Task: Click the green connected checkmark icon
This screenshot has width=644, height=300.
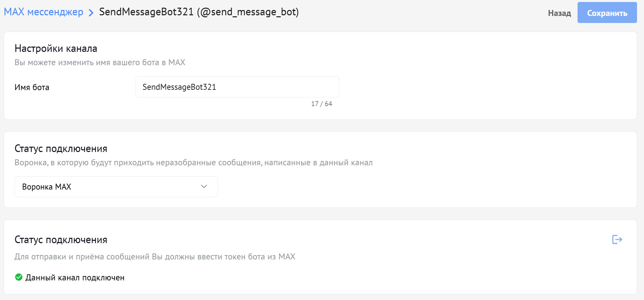Action: (19, 277)
